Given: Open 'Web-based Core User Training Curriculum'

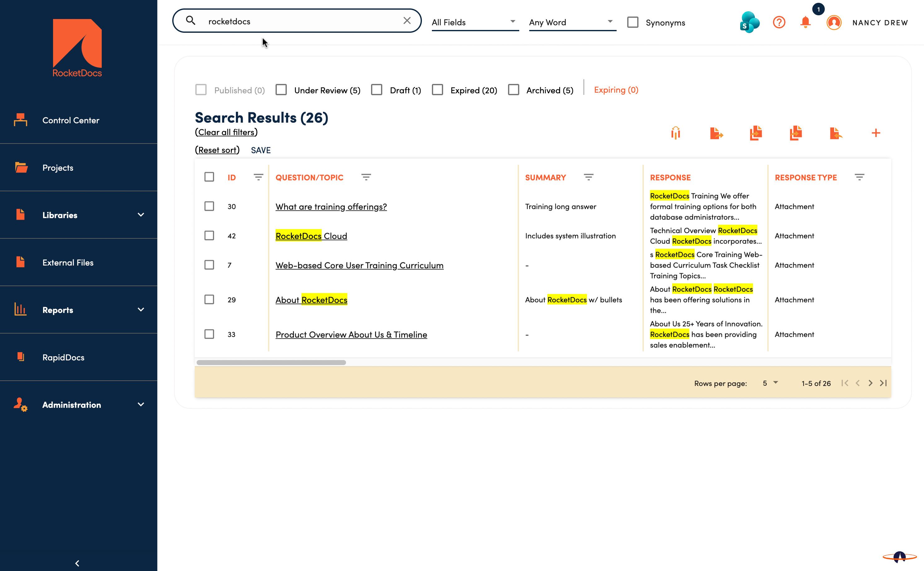Looking at the screenshot, I should [359, 265].
